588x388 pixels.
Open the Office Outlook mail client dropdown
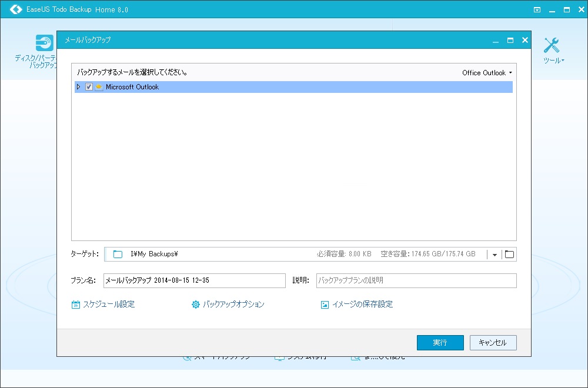[x=487, y=73]
